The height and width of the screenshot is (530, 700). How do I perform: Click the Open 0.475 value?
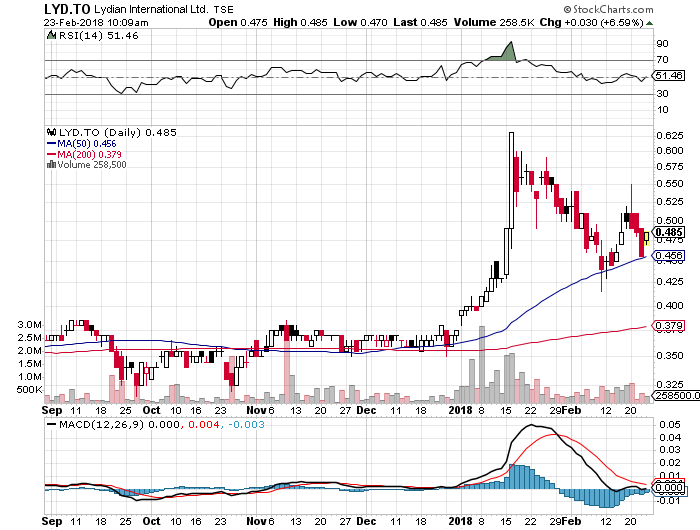238,22
